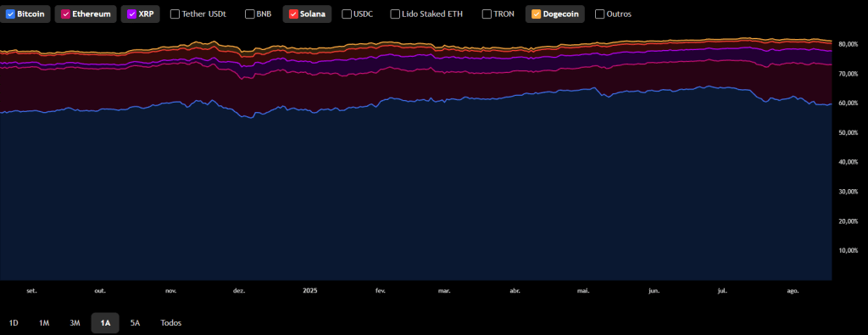The image size is (868, 335).
Task: Disable the XRP series checkbox
Action: (131, 14)
